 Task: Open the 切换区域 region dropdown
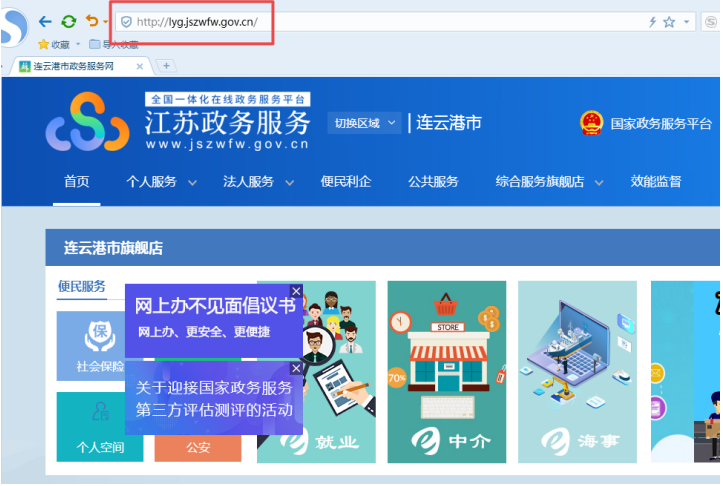coord(364,123)
